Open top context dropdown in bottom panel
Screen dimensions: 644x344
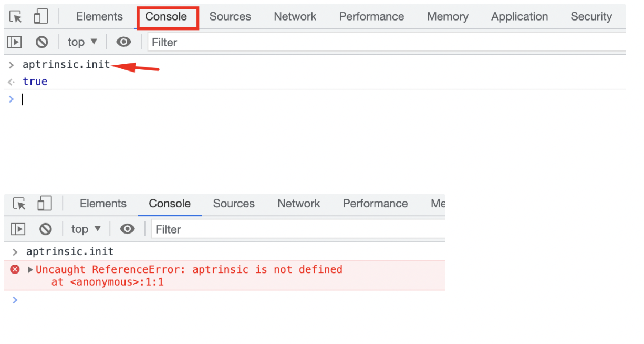[x=87, y=229]
